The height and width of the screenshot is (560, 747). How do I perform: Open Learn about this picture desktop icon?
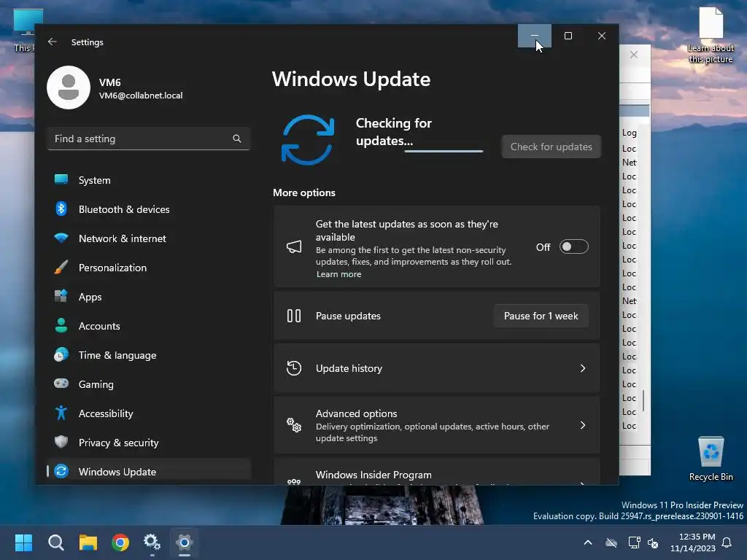pyautogui.click(x=711, y=35)
